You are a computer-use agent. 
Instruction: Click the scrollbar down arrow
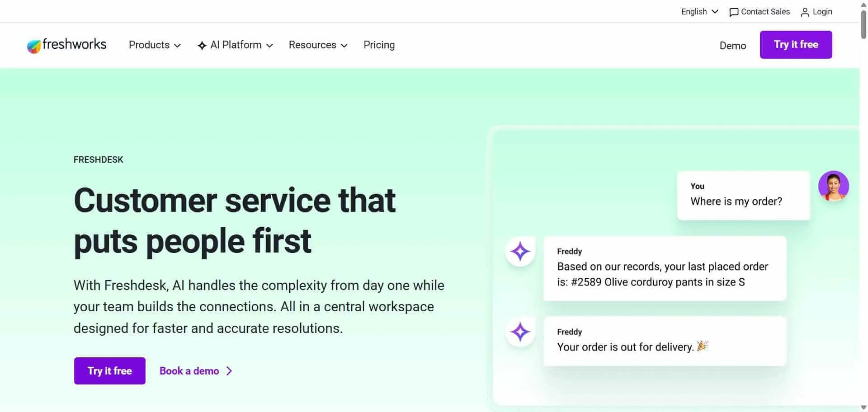[863, 407]
